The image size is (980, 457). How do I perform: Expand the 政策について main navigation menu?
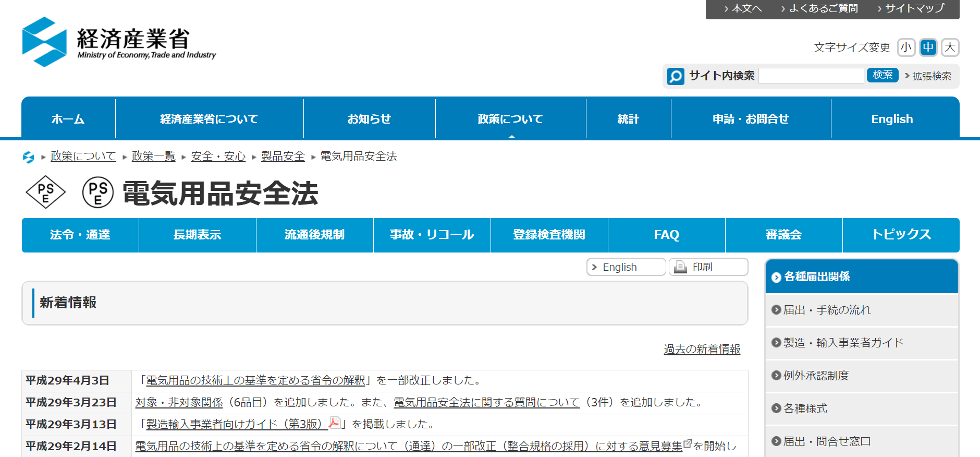coord(510,119)
